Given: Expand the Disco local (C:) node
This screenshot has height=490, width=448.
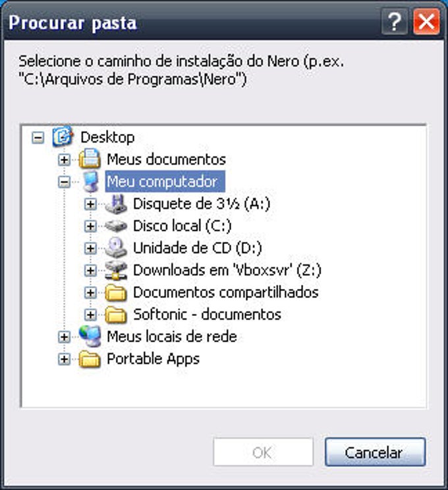Looking at the screenshot, I should 90,226.
